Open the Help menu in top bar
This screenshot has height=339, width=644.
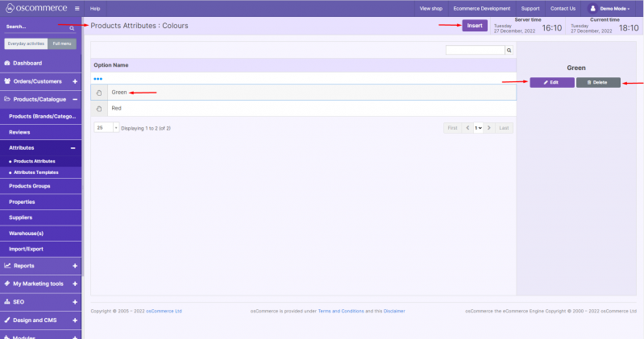[x=95, y=8]
